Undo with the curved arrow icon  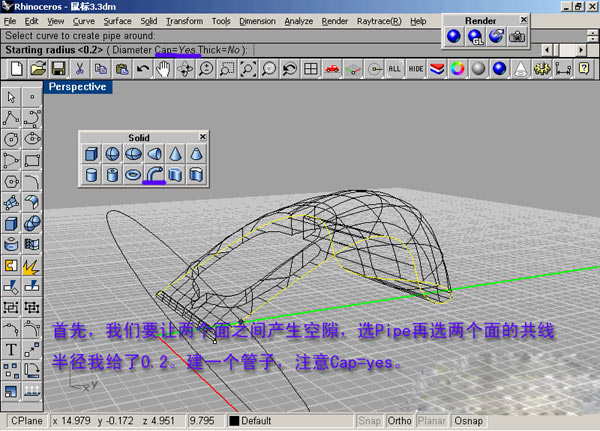tap(143, 69)
